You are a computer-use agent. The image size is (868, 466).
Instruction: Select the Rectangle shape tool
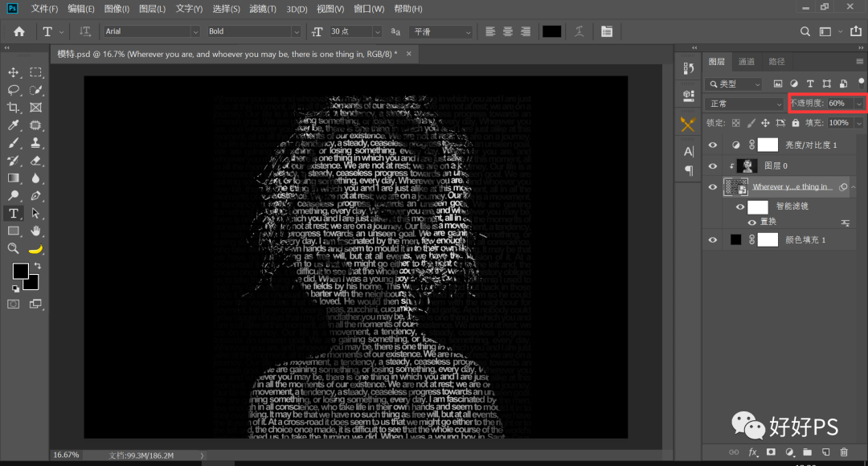click(14, 231)
